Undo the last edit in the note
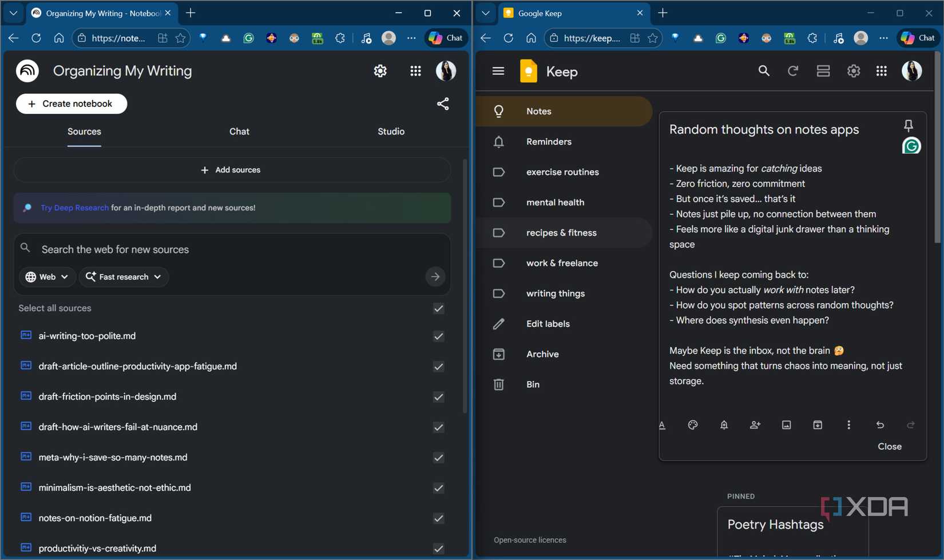Viewport: 944px width, 560px height. pyautogui.click(x=880, y=425)
